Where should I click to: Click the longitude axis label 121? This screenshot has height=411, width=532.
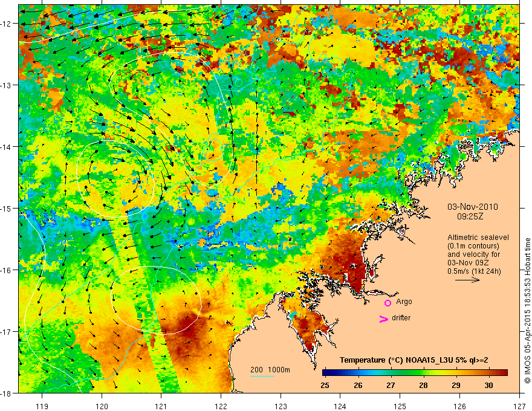tap(161, 406)
